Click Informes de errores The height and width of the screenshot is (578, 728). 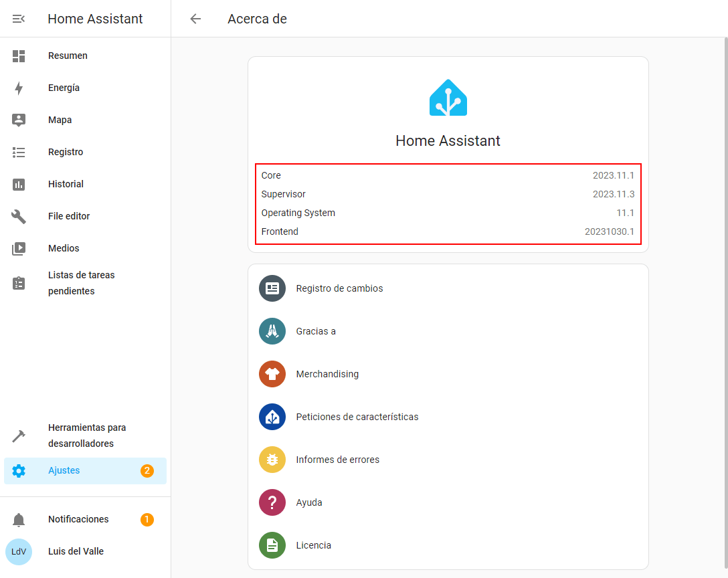[337, 460]
